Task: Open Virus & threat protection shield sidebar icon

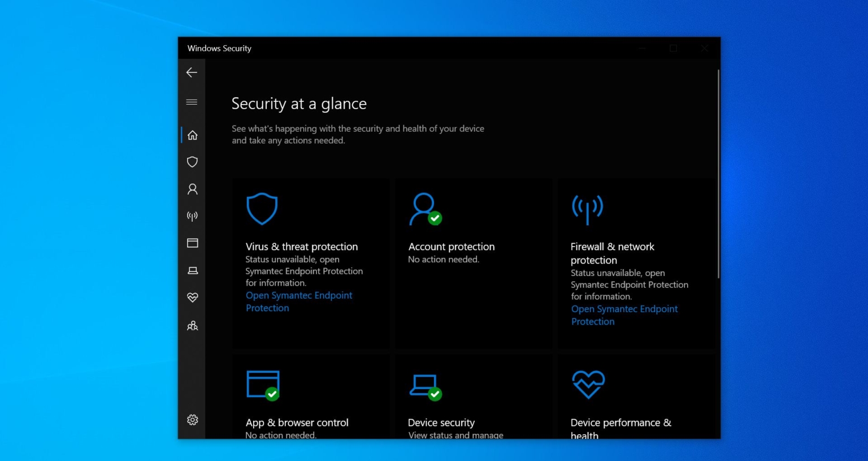Action: pos(192,162)
